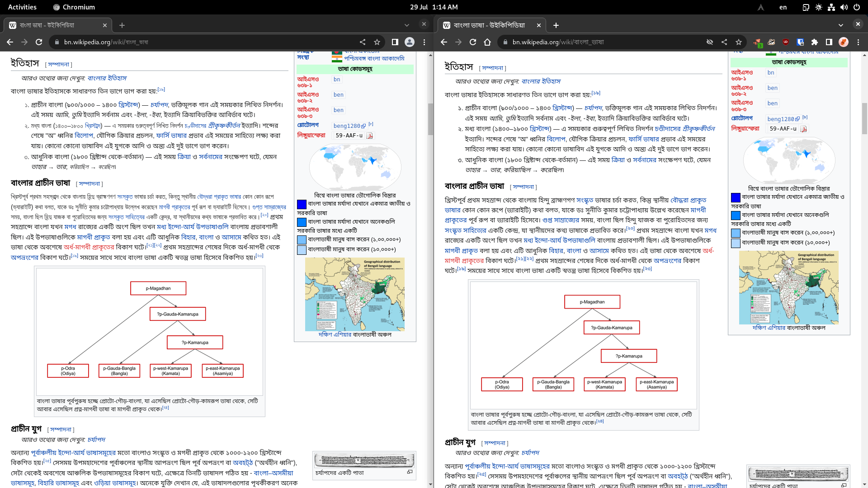The image size is (868, 488).
Task: Open পশ্চিমবঙ্গ বাংলা আকাদেমি link in left window
Action: 374,59
